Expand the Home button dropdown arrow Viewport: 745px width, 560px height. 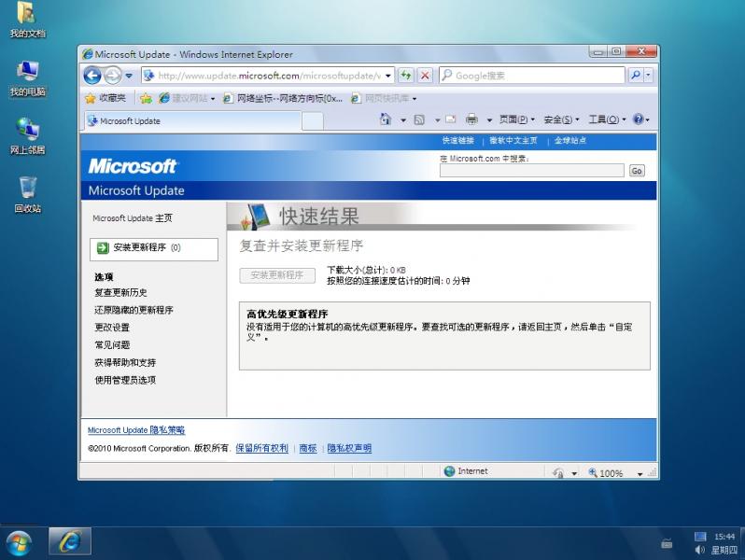[403, 120]
